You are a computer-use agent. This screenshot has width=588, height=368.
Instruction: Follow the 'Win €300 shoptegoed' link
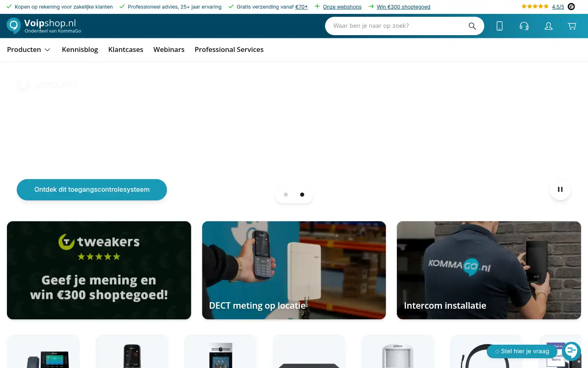coord(403,7)
